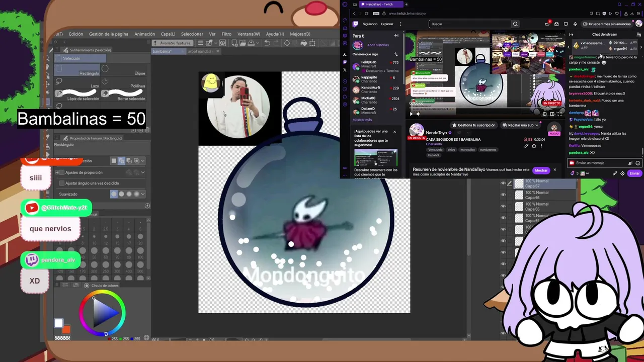Expand the Ajustes de proporción dropdown arrow
The width and height of the screenshot is (644, 362).
(143, 172)
